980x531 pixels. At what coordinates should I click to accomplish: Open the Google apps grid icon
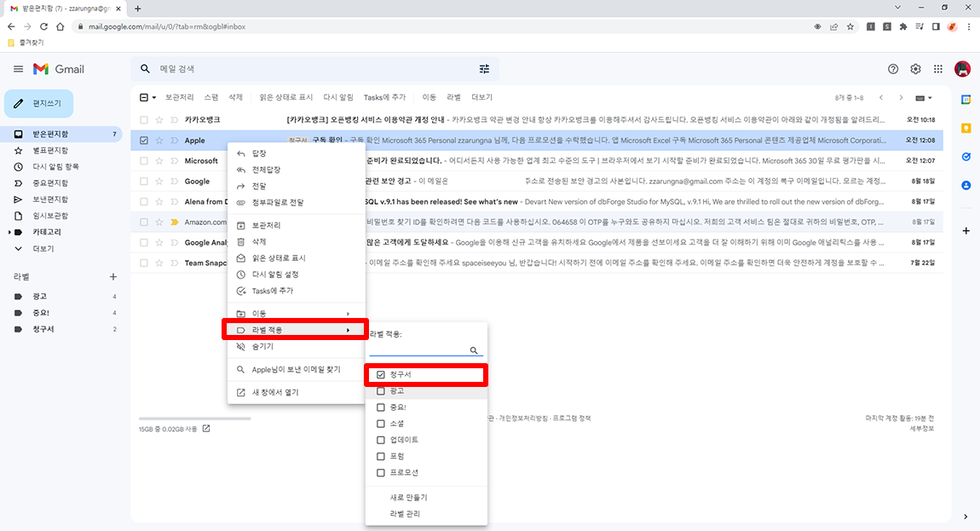[938, 69]
